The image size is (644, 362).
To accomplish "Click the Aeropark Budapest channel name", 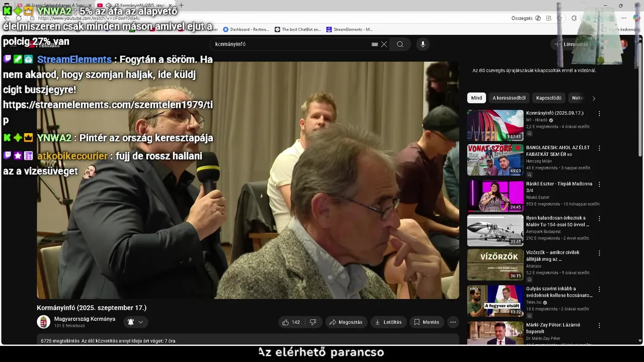I will click(x=543, y=232).
